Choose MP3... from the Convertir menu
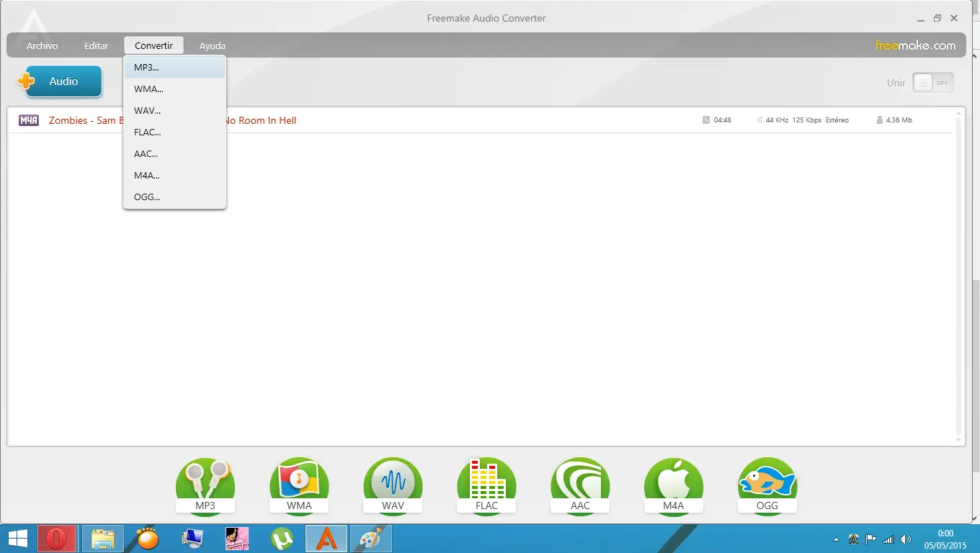This screenshot has height=553, width=980. pyautogui.click(x=175, y=68)
